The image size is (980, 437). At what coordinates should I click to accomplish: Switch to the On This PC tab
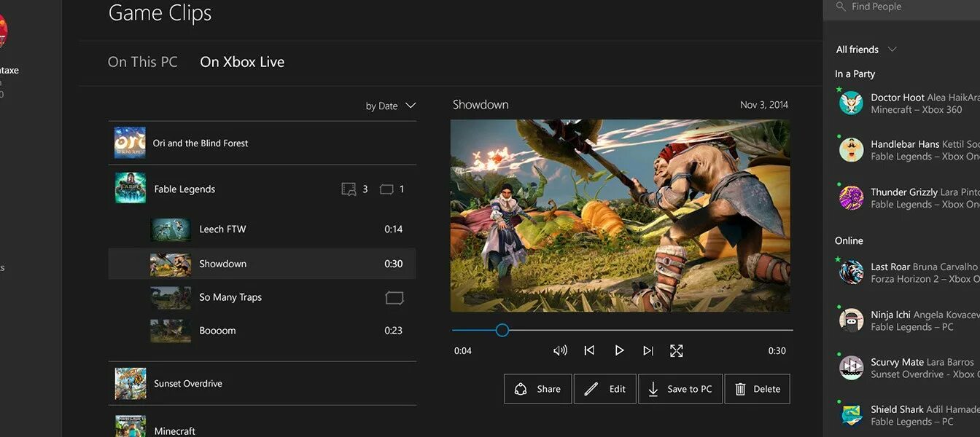coord(142,62)
